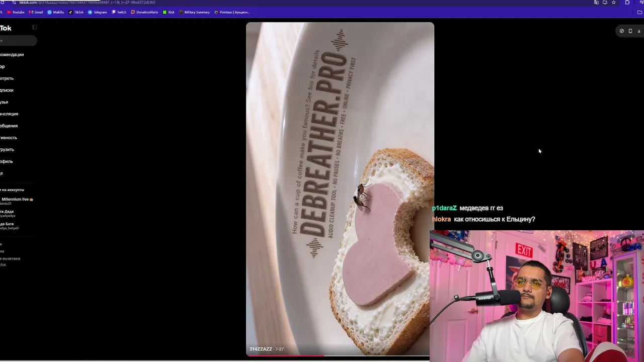Screen dimensions: 644x362
Task: Click the install app icon in address bar
Action: [605, 3]
